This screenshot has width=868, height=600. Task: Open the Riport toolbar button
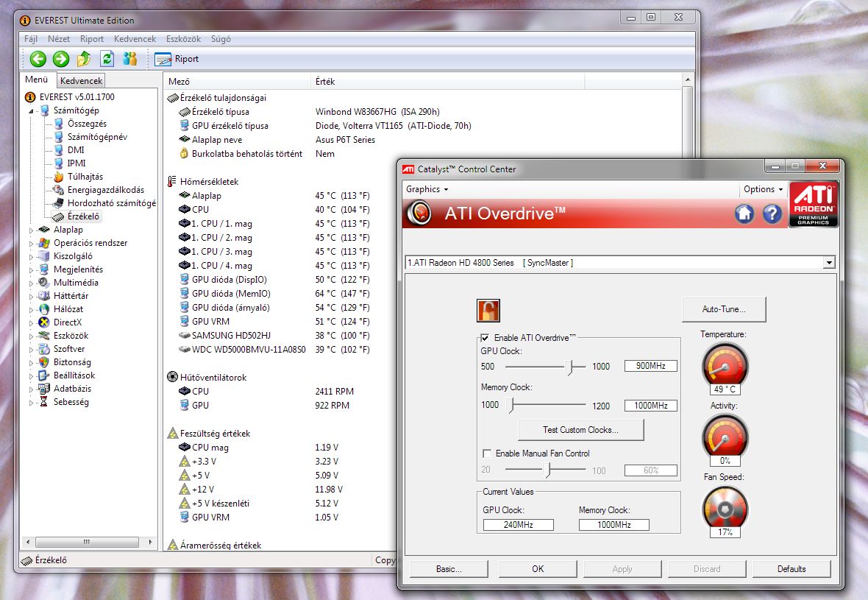(177, 59)
